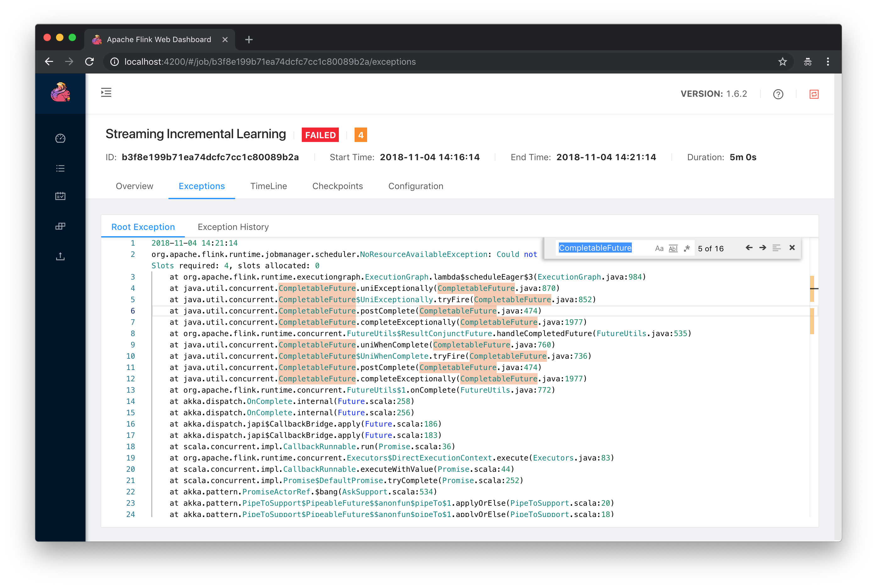Open task managers sidebar icon
877x588 pixels.
60,226
